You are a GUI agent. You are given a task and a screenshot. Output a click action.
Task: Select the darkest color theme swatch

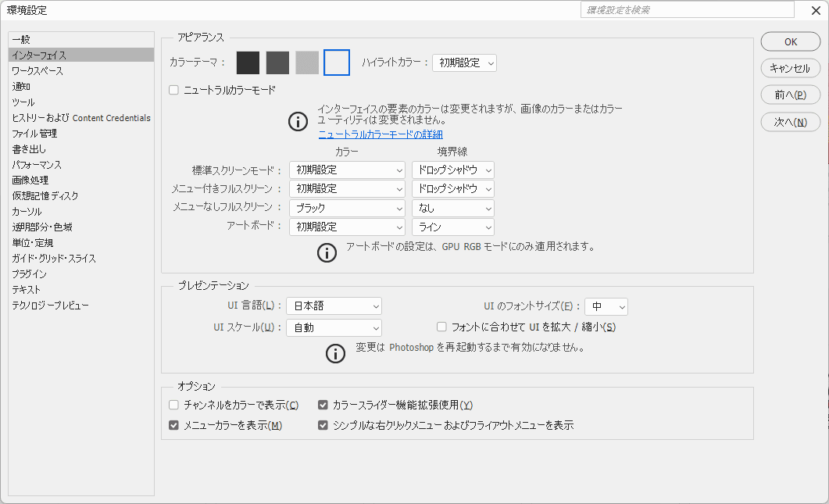(247, 63)
